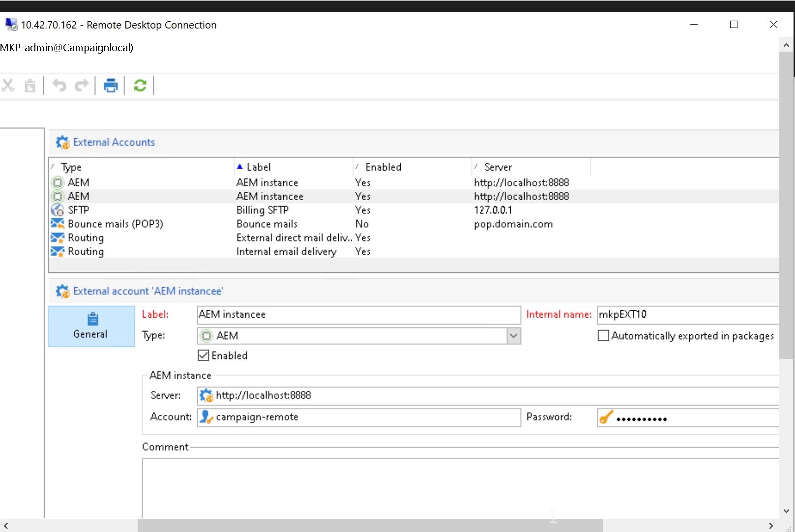The width and height of the screenshot is (795, 532).
Task: Click 'Bounce mails (POP3)' type cell
Action: (x=116, y=224)
